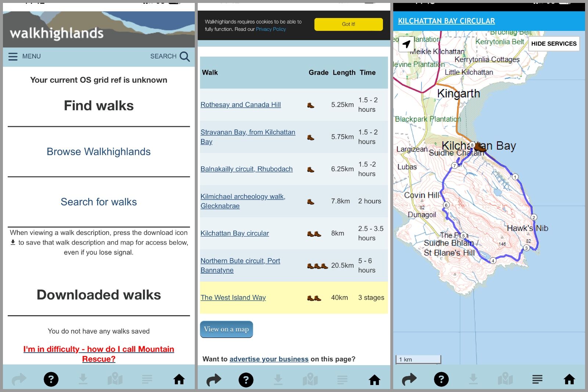Tap the share arrow in map screen

(x=409, y=379)
